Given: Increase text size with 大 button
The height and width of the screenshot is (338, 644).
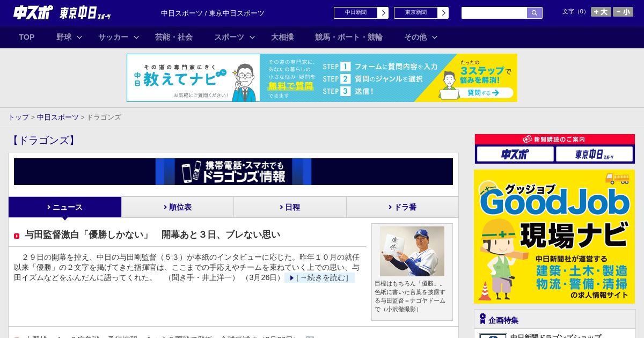Looking at the screenshot, I should (601, 12).
